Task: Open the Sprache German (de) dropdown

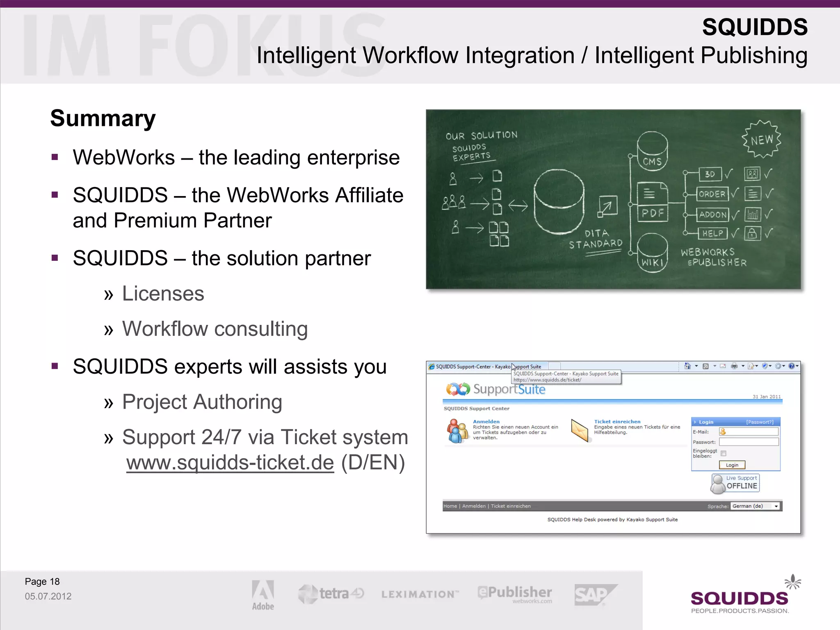Action: coord(756,506)
